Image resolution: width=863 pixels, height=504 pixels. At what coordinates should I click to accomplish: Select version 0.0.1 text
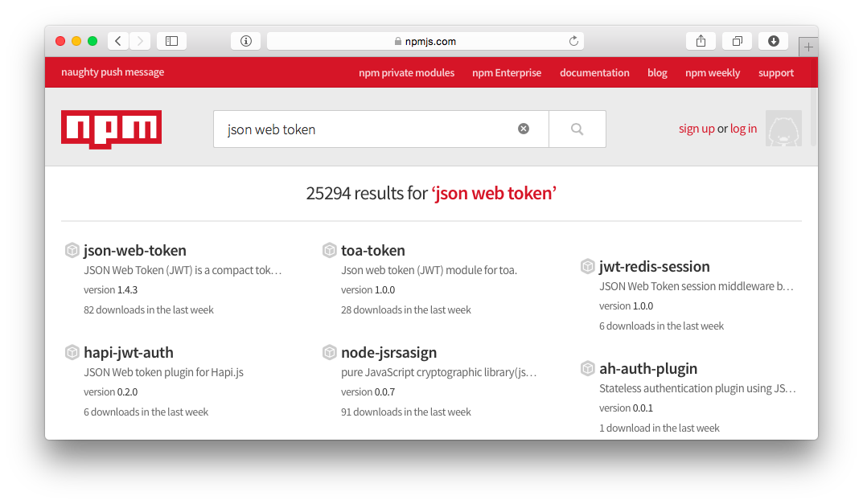click(627, 408)
